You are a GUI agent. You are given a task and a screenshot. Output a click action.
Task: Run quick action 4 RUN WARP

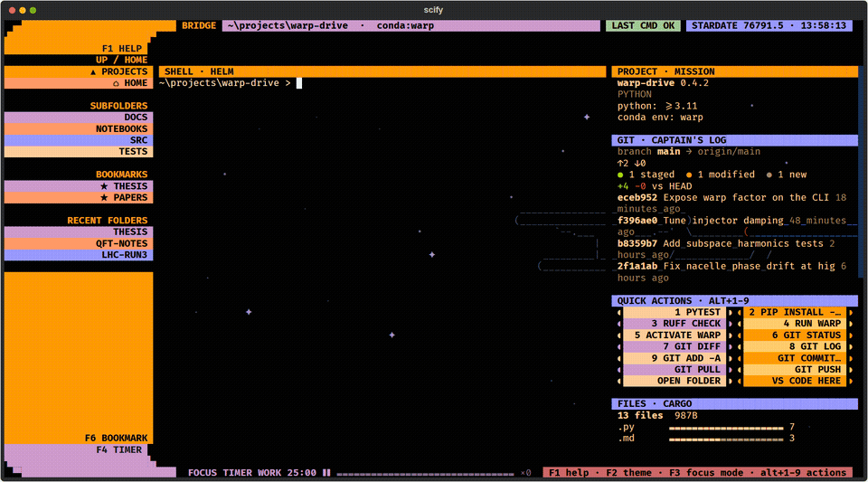pos(795,324)
